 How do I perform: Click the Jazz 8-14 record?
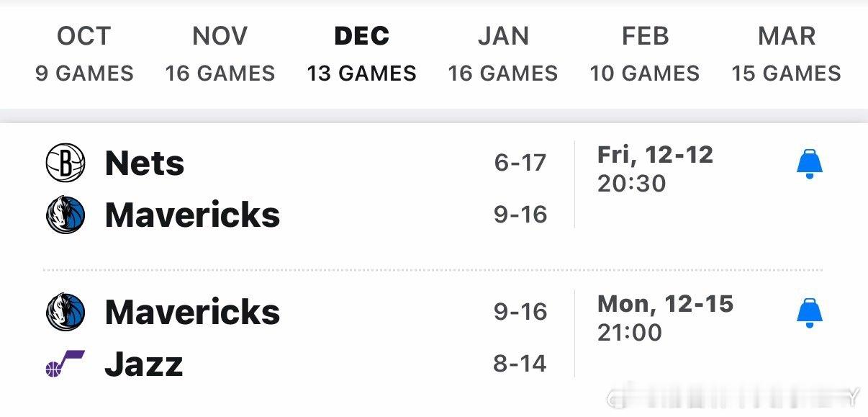coord(520,364)
